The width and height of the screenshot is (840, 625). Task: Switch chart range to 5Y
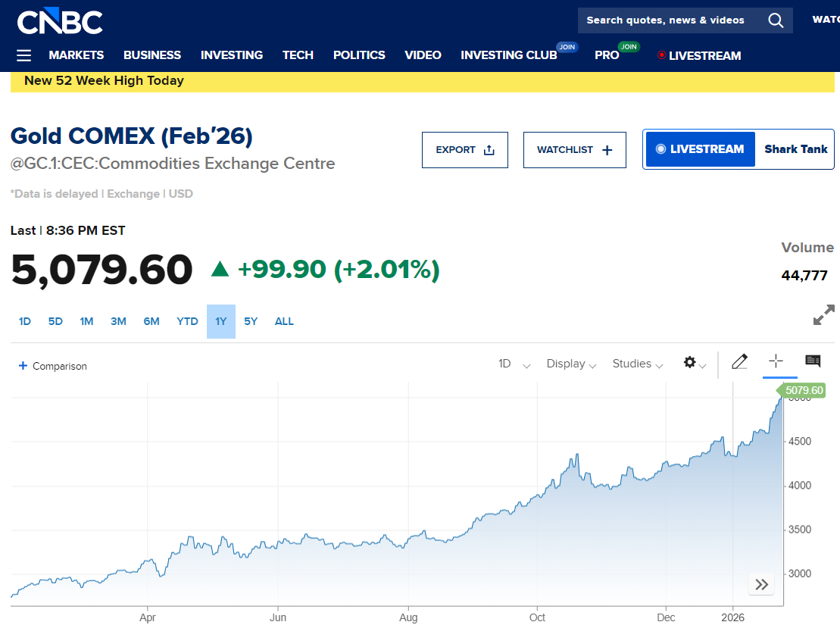coord(251,321)
